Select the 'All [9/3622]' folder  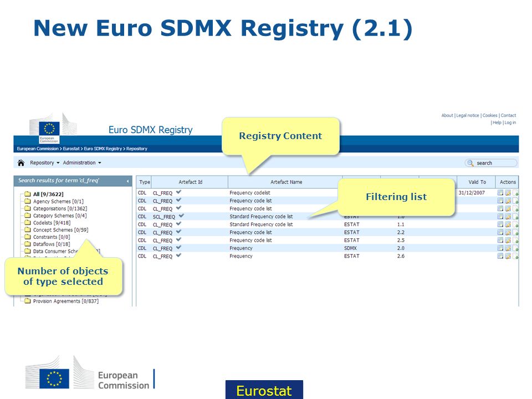tap(44, 195)
